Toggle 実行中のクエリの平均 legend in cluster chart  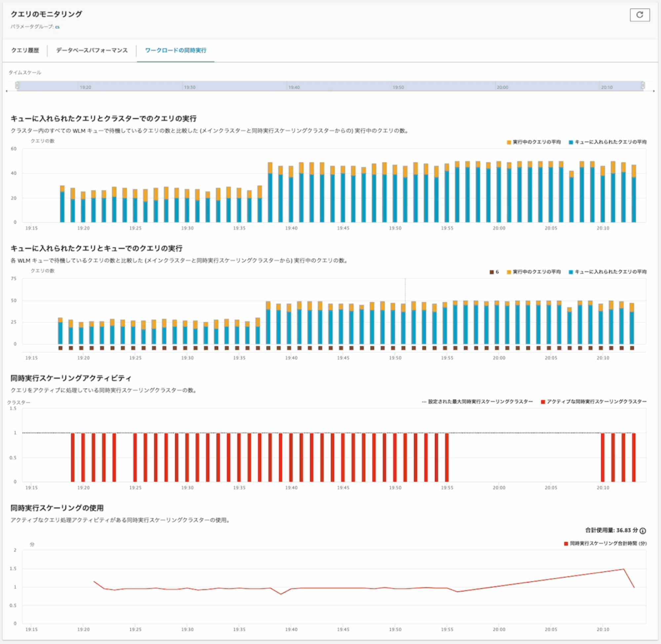533,142
